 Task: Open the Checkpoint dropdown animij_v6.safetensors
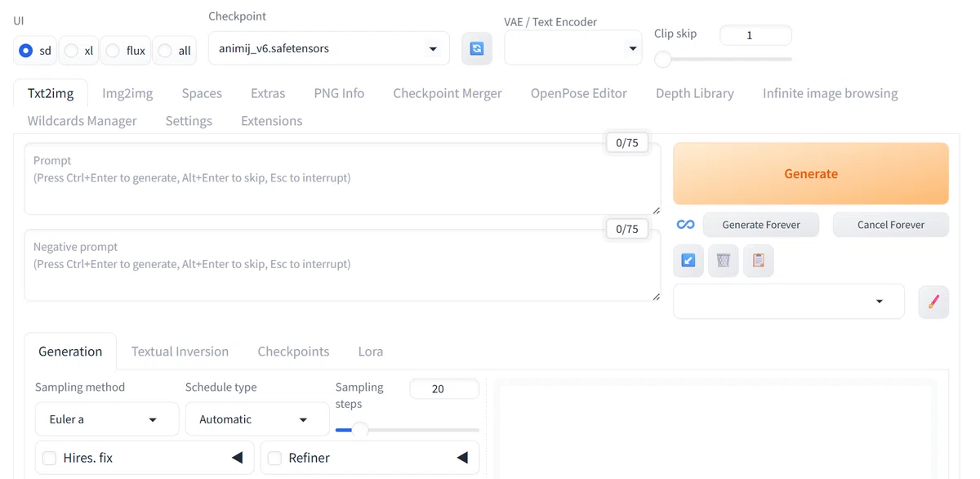pyautogui.click(x=329, y=48)
